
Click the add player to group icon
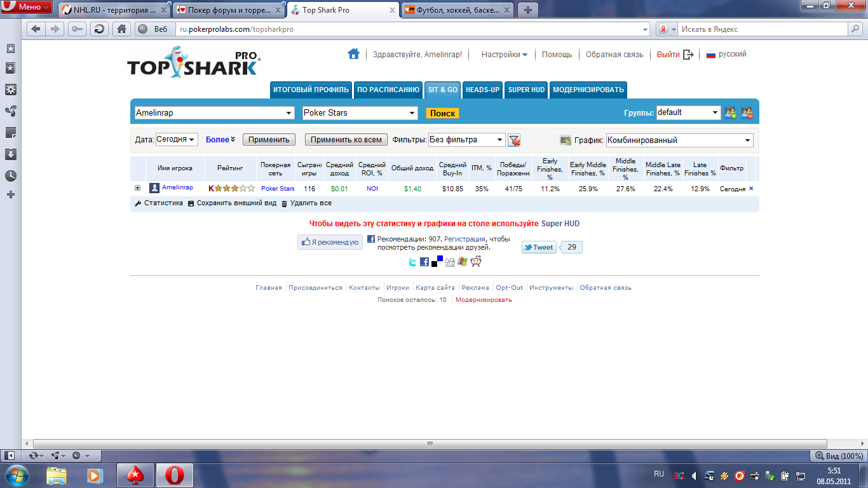point(731,113)
